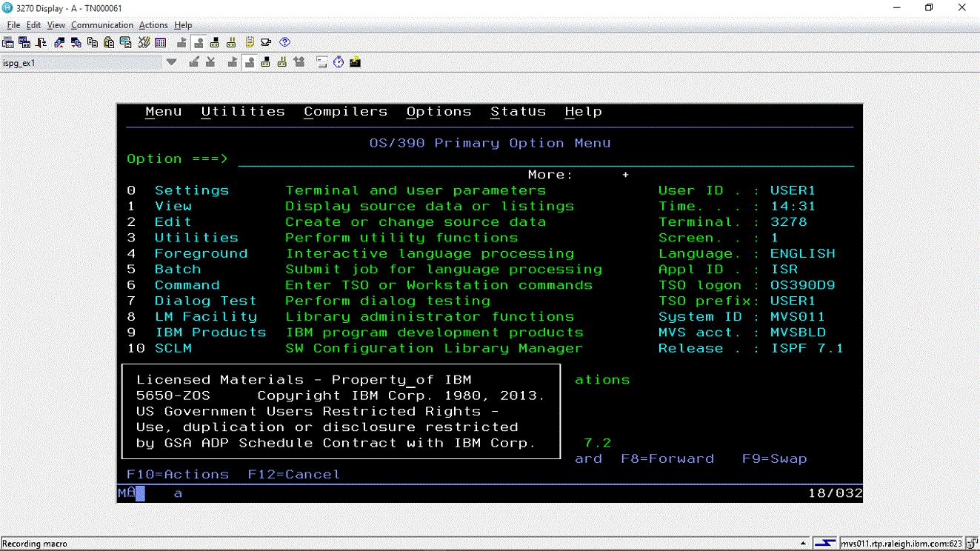The image size is (980, 551).
Task: Click the stop macro button in the second toolbar
Action: coord(265,62)
